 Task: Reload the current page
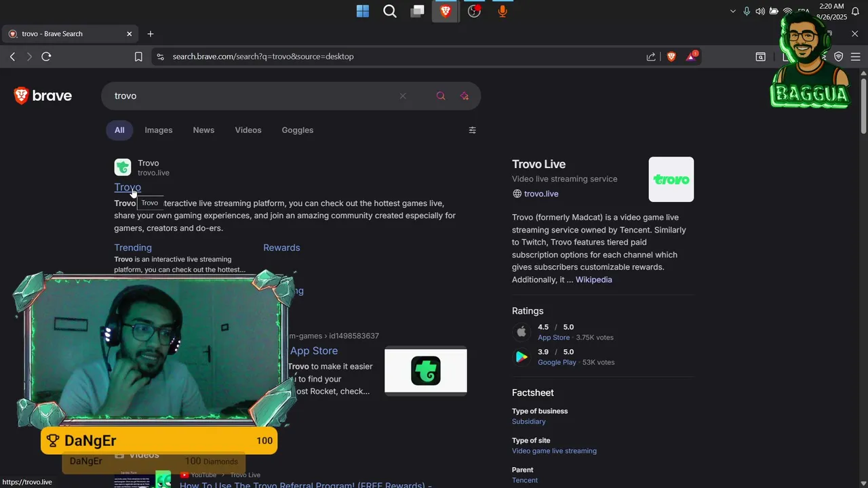coord(46,57)
